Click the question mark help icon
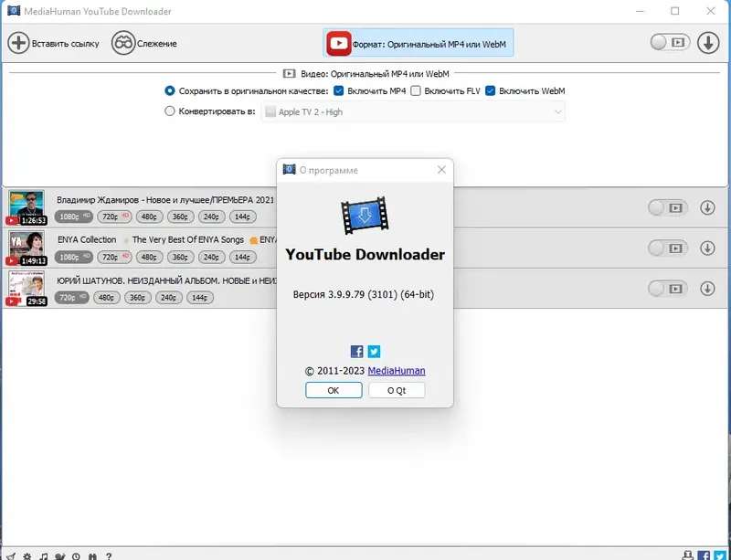 pos(109,554)
